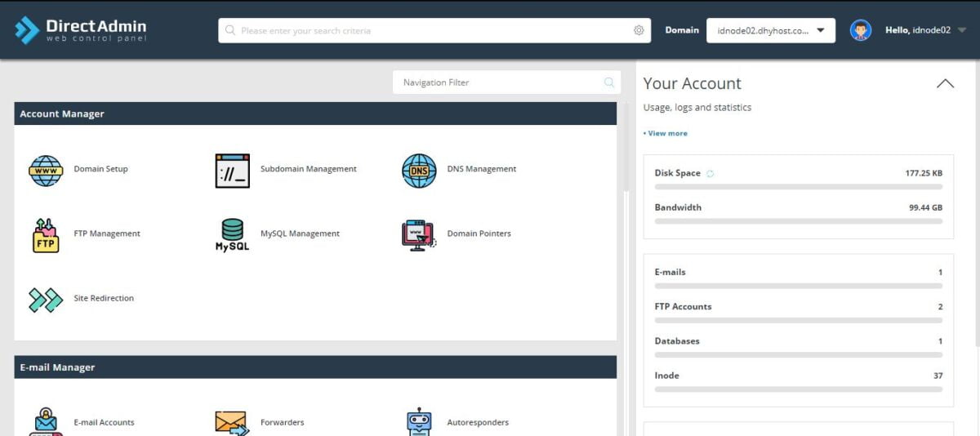Open MySQL Management icon
The height and width of the screenshot is (436, 980).
pos(232,234)
